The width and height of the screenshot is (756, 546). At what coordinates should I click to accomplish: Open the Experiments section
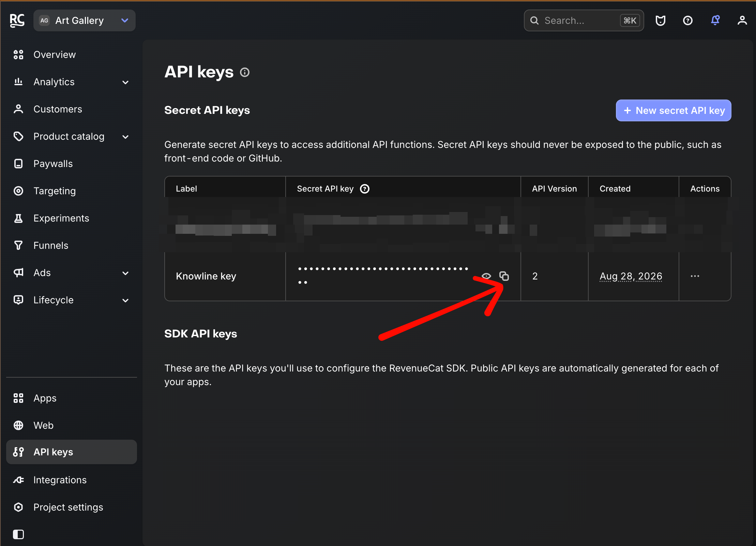coord(72,218)
